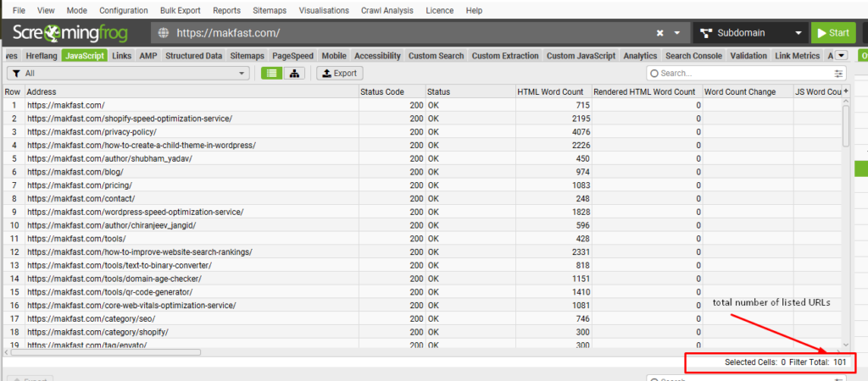The width and height of the screenshot is (868, 381).
Task: Open the tab overflow dropdown arrow
Action: [x=842, y=55]
